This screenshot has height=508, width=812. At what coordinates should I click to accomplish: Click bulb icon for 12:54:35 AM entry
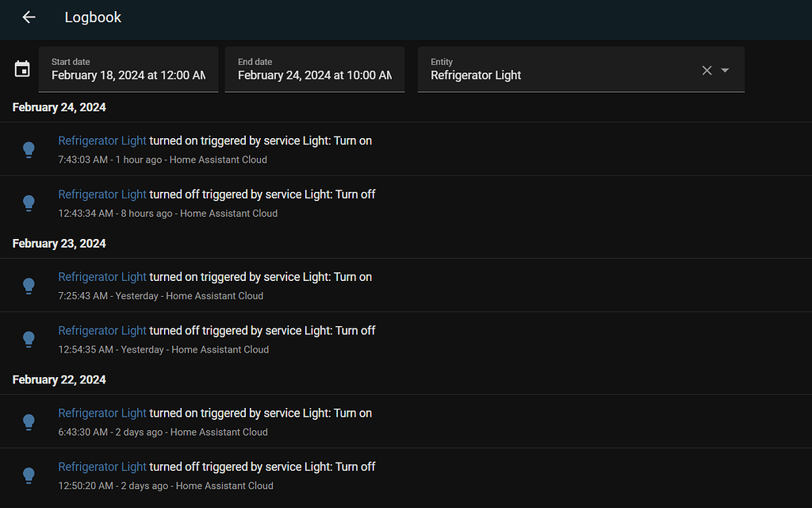(x=29, y=339)
